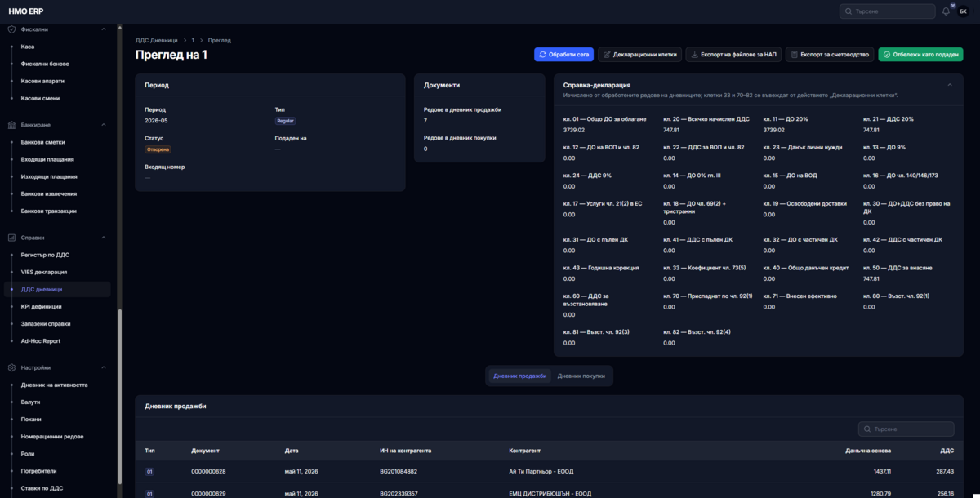Click the Настройки section gear icon
Viewport: 980px width, 498px height.
(12, 367)
